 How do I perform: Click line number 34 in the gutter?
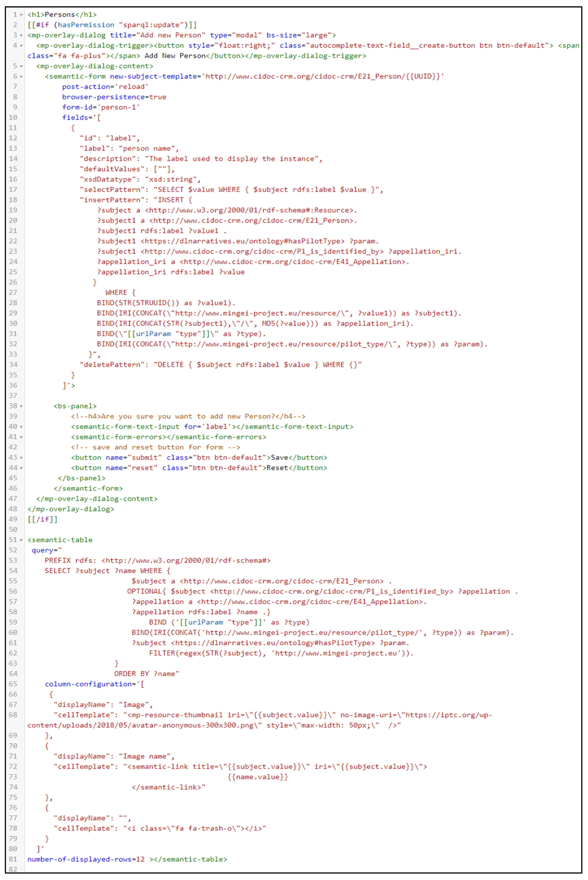pyautogui.click(x=13, y=364)
